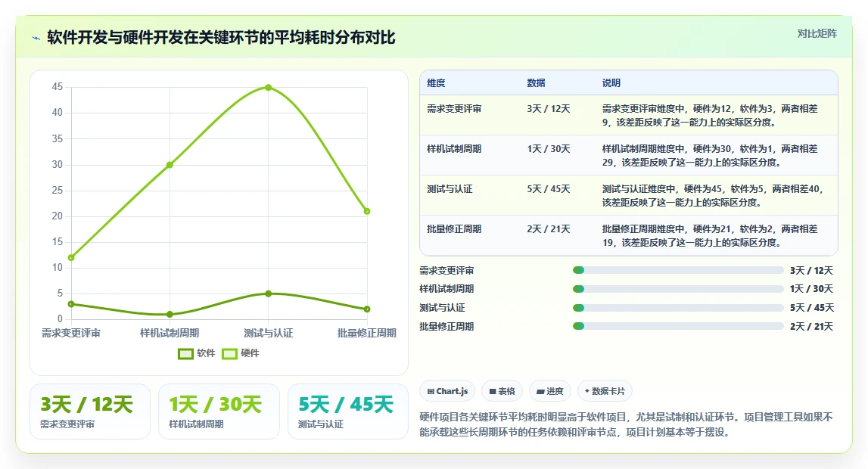Screen dimensions: 868x469
Task: Select the Chart.js tag
Action: tap(447, 391)
